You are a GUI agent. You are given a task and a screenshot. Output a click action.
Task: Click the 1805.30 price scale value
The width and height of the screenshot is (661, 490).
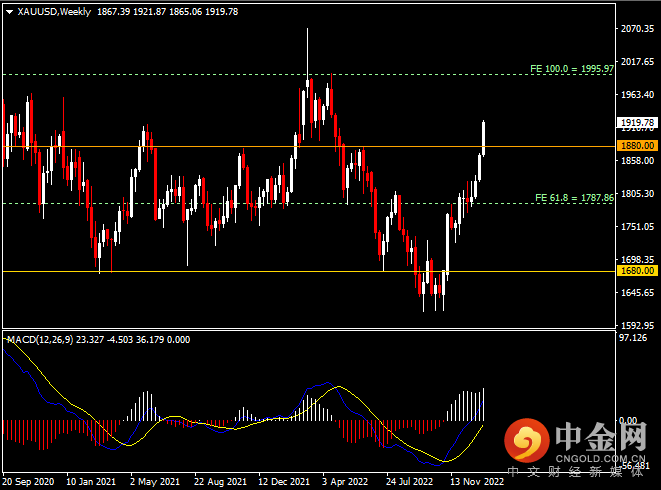point(637,194)
